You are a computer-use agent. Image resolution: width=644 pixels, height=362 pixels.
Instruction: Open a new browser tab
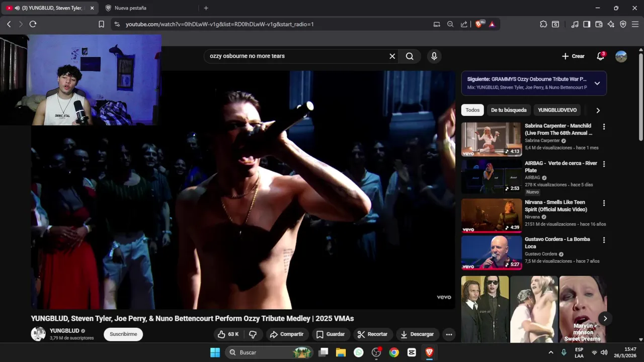click(x=206, y=8)
